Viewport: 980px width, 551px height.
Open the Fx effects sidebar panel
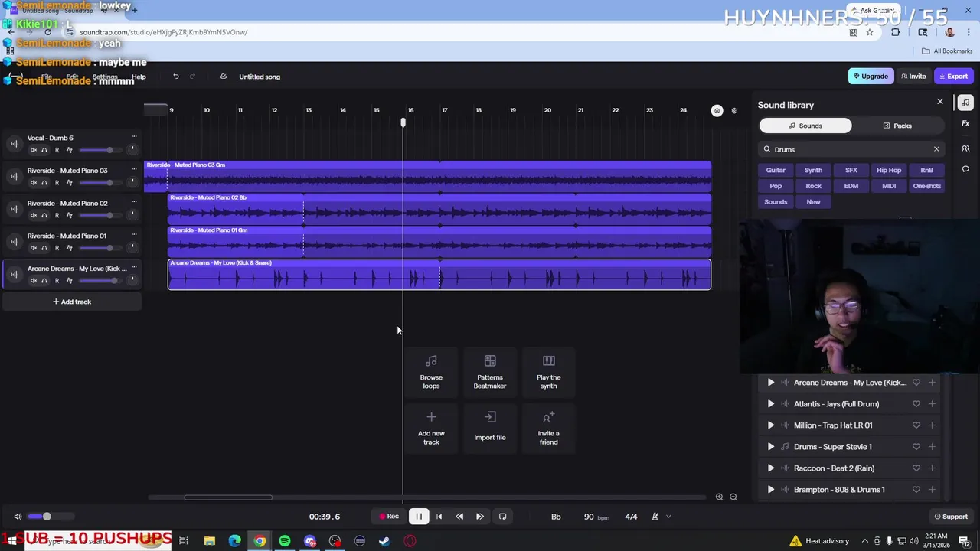(x=965, y=124)
